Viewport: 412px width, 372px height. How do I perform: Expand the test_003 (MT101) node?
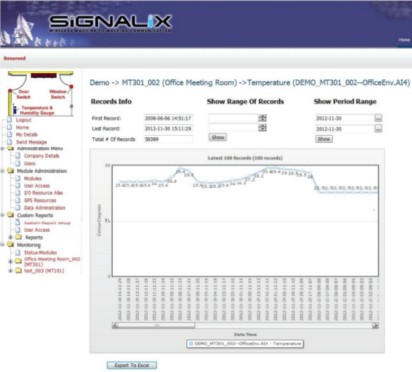[11, 271]
